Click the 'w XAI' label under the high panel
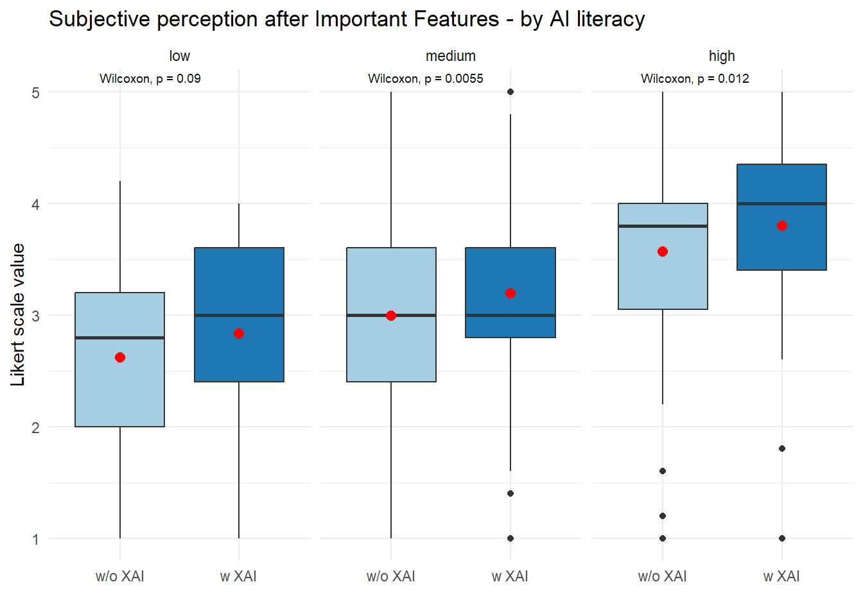The width and height of the screenshot is (863, 616). [781, 576]
